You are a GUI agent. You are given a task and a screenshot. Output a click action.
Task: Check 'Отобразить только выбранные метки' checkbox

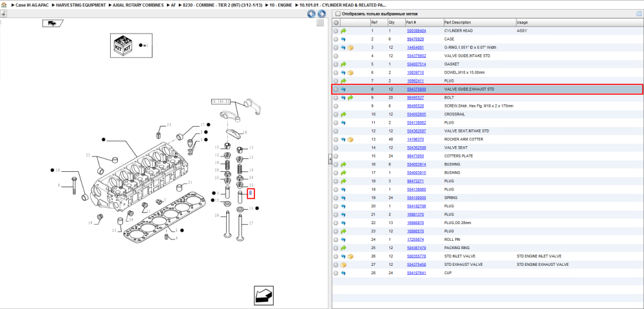pos(338,14)
